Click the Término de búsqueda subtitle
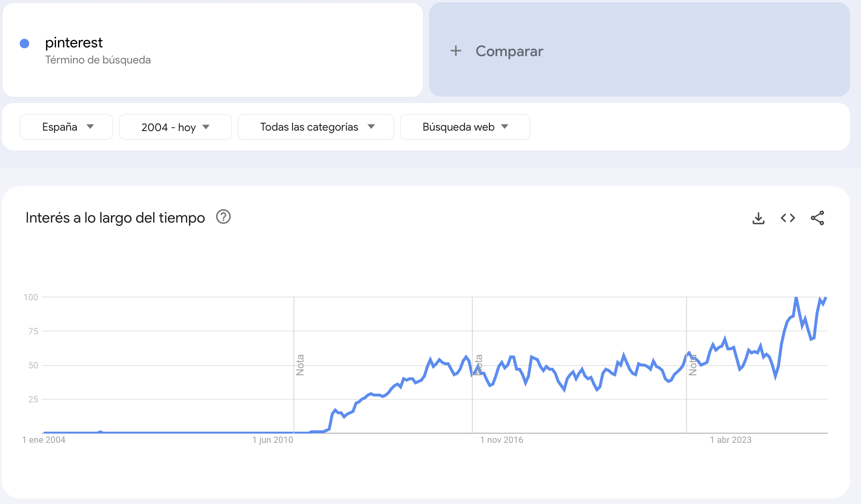This screenshot has height=504, width=861. click(x=98, y=60)
